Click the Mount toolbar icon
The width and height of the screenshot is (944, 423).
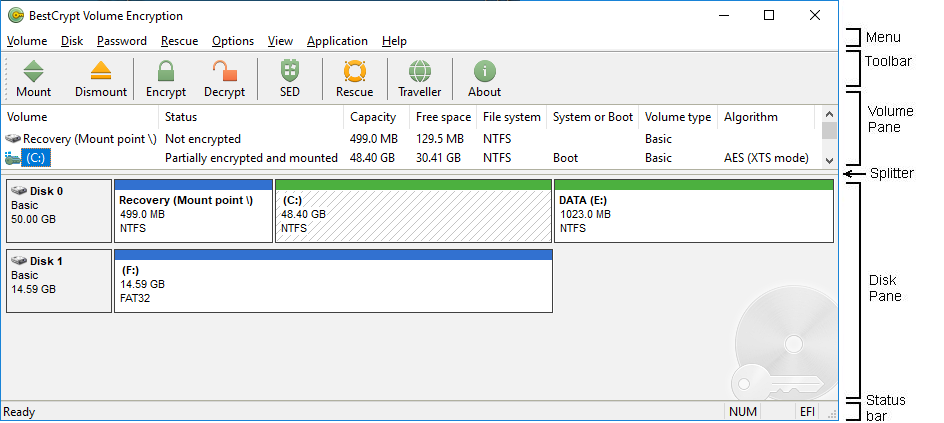33,72
